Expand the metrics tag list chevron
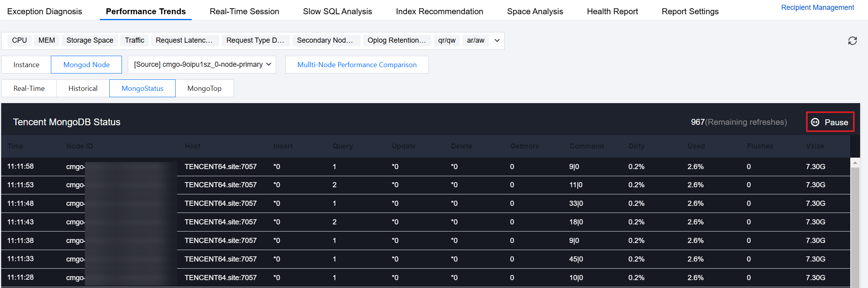868x288 pixels. [497, 40]
